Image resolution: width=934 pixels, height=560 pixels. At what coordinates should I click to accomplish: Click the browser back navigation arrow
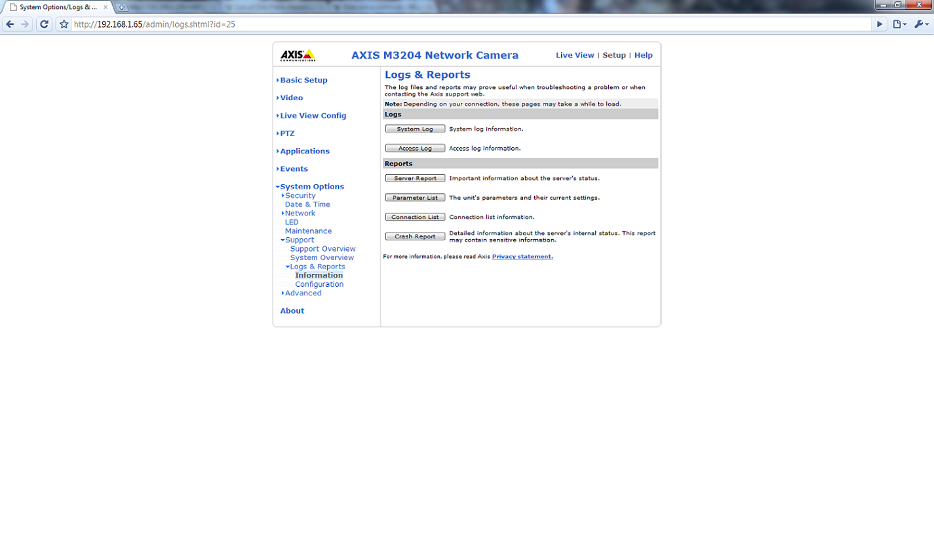tap(10, 24)
